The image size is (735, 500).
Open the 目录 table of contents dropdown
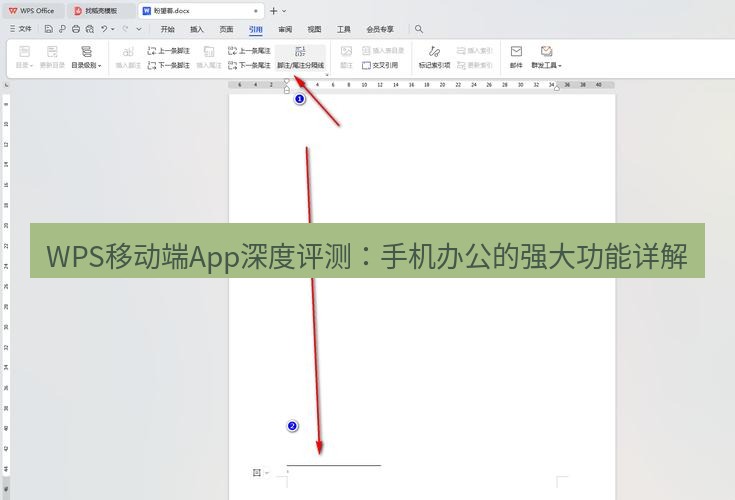point(24,57)
